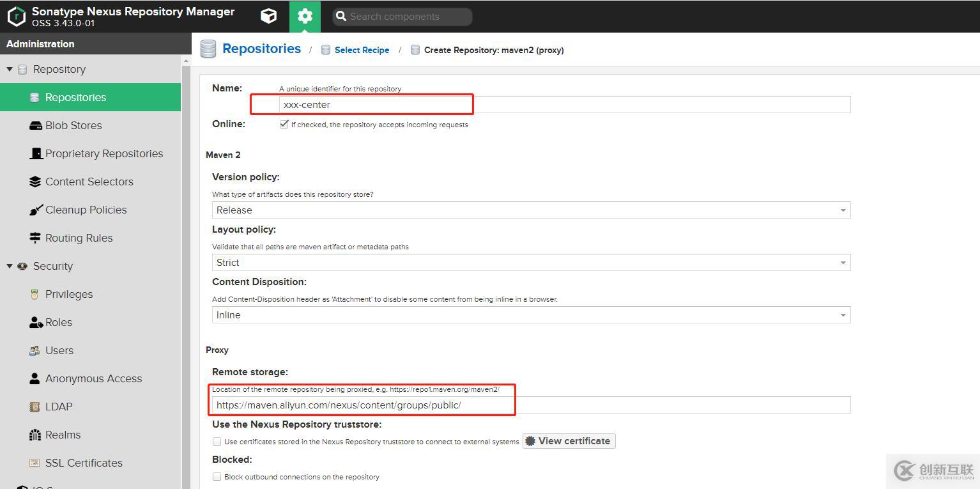Viewport: 980px width, 489px height.
Task: Open SSL Certificates page
Action: click(x=84, y=463)
